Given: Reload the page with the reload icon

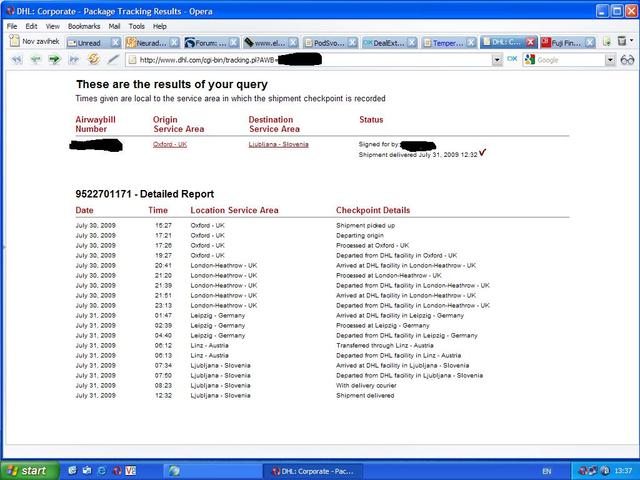Looking at the screenshot, I should (94, 59).
